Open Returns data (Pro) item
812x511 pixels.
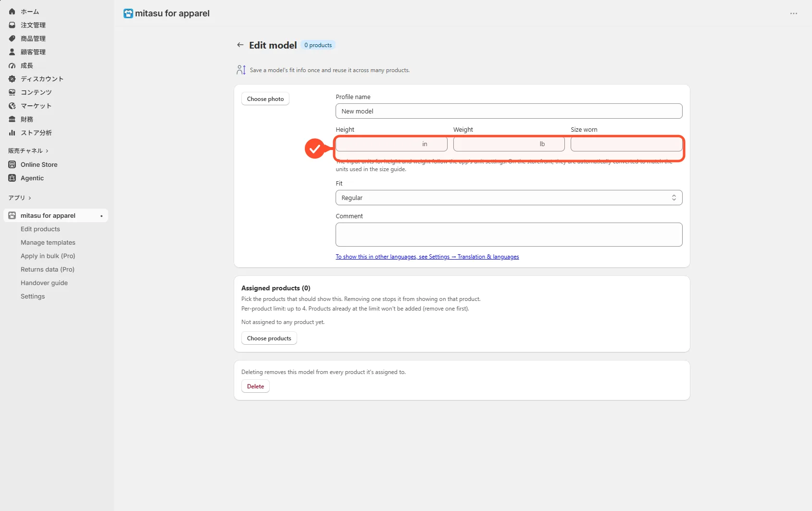coord(48,269)
